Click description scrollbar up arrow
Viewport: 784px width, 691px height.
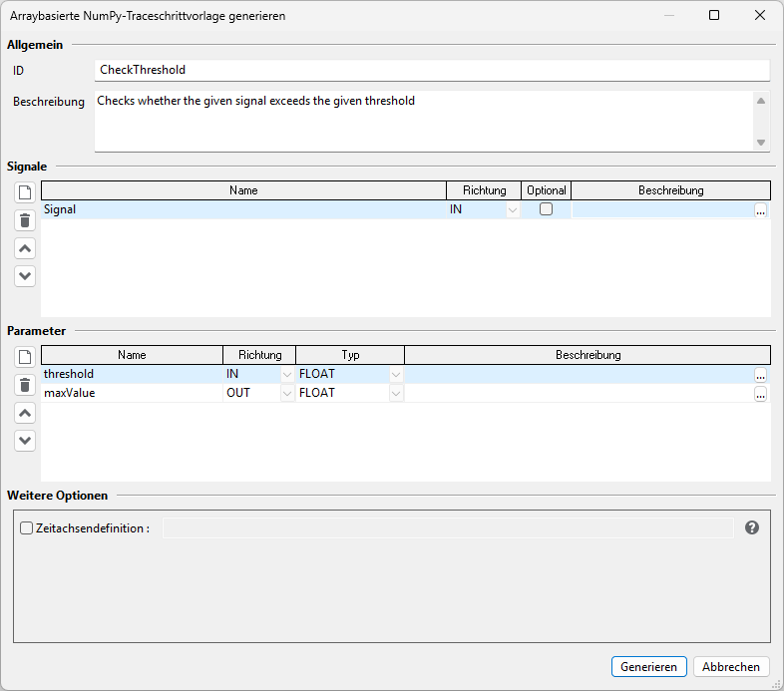pos(761,101)
